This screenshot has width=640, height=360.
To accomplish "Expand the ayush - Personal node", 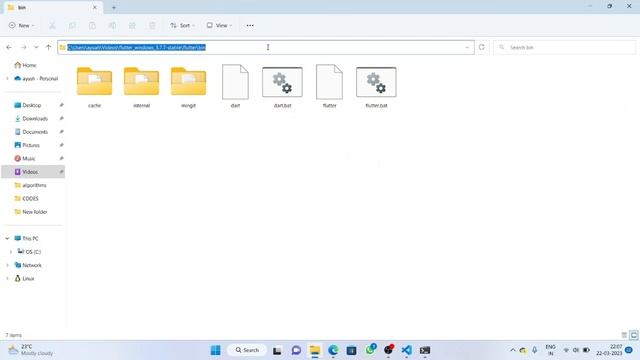I will tap(7, 78).
